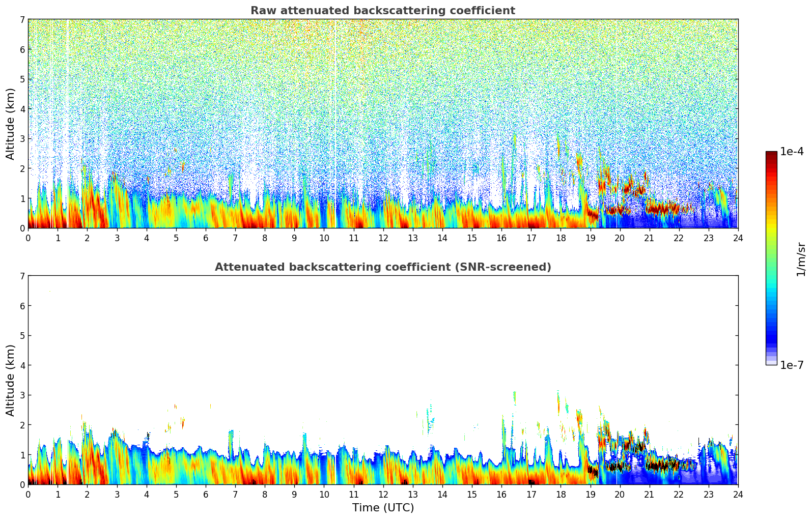Click the "Attenuated backscattering coefficient (SNR-screened)" title

[382, 267]
